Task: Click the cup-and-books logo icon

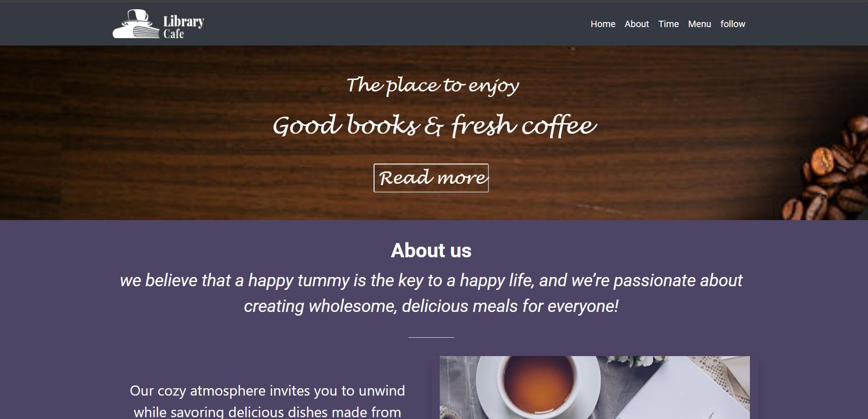Action: (x=136, y=24)
